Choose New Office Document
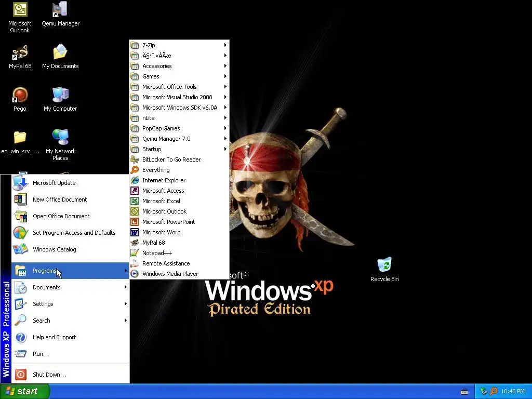The height and width of the screenshot is (399, 532). 70,199
